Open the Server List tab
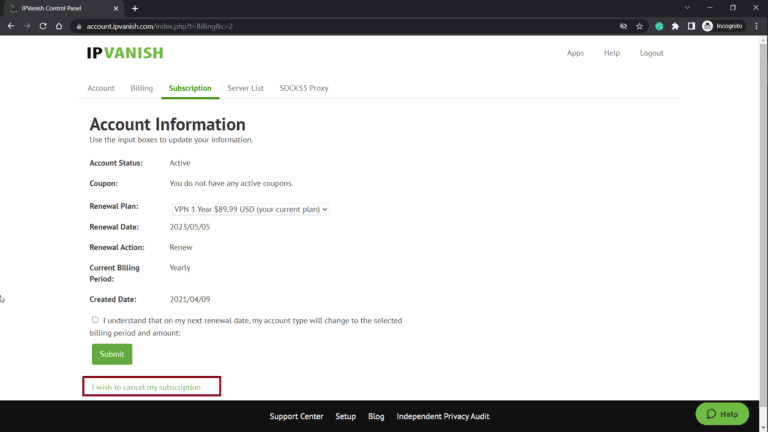This screenshot has height=432, width=768. [245, 88]
